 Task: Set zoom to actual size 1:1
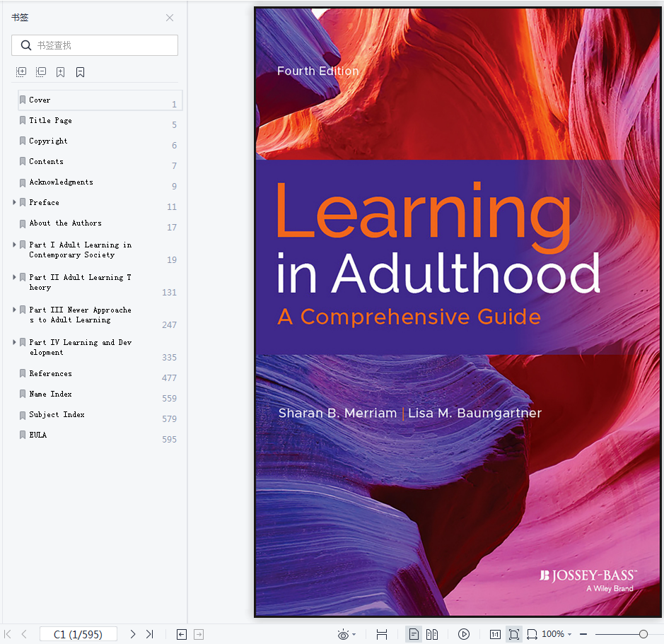(495, 634)
